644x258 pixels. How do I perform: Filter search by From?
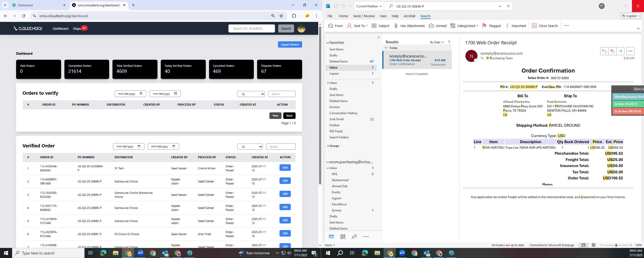click(x=335, y=26)
